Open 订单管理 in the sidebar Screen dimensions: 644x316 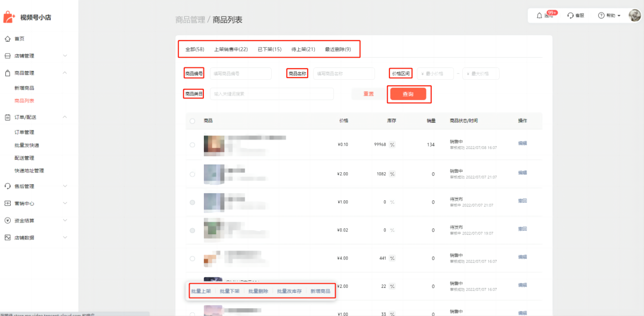click(24, 132)
